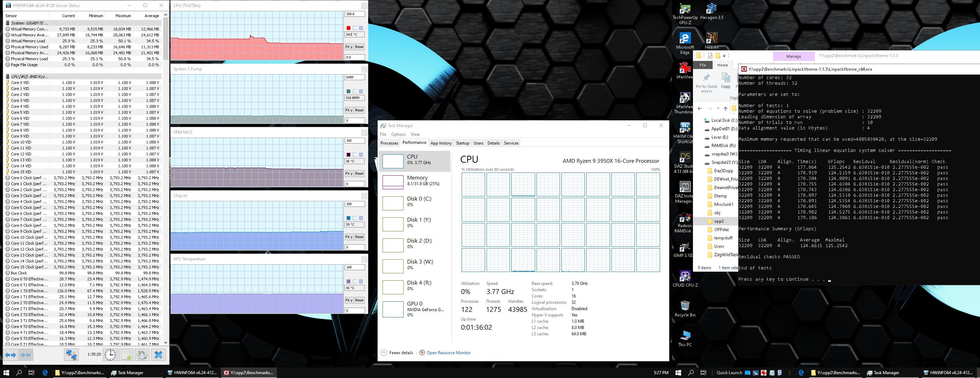Click Reset on Chipset graph
Viewport: 980px width, 378px height.
coord(359,237)
